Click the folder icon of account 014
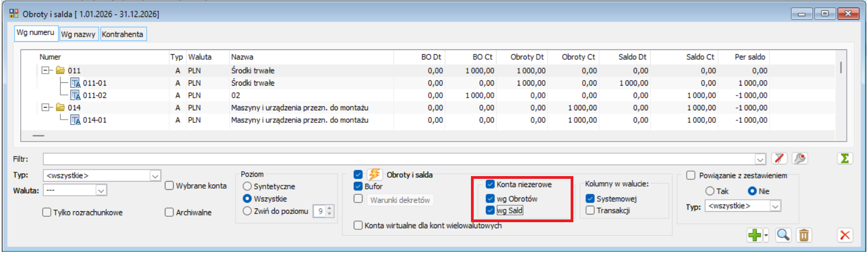868x254 pixels. pyautogui.click(x=60, y=108)
